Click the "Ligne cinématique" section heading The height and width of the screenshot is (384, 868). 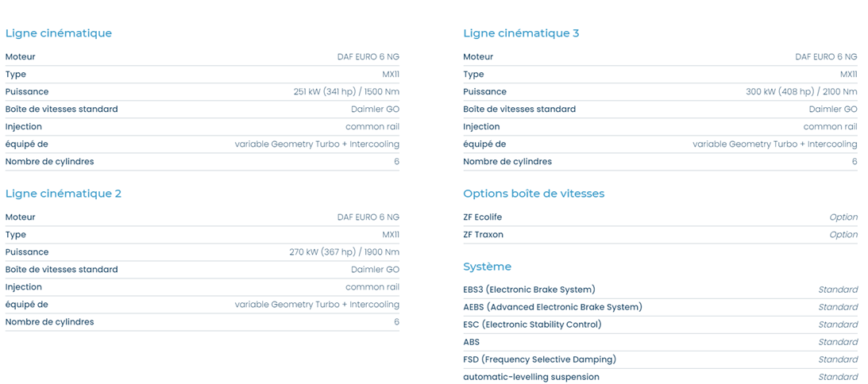[x=59, y=33]
